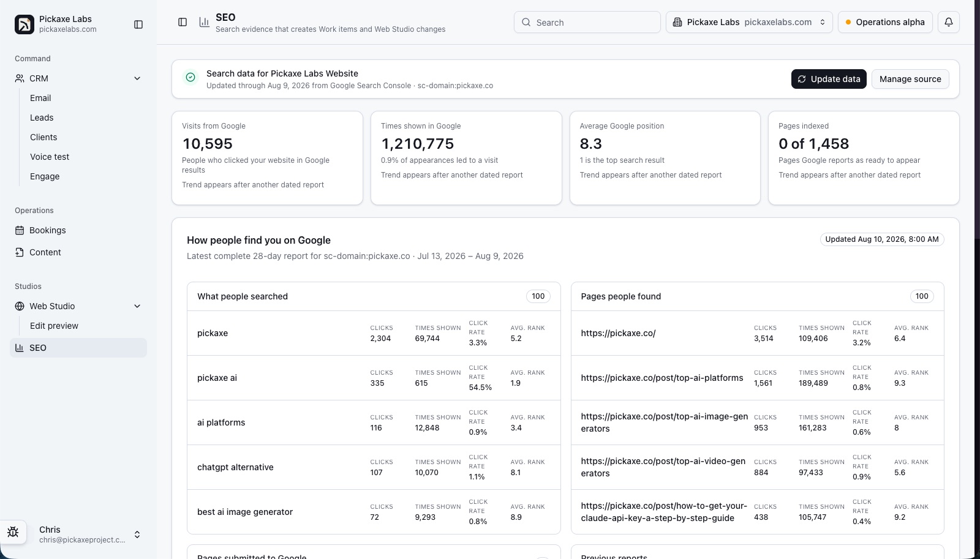Click the green status check icon
This screenshot has width=980, height=559.
190,77
